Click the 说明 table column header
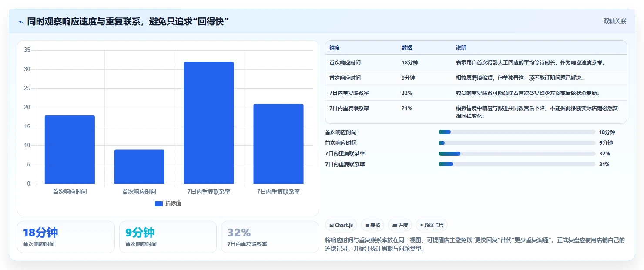This screenshot has height=270, width=644. [x=461, y=47]
